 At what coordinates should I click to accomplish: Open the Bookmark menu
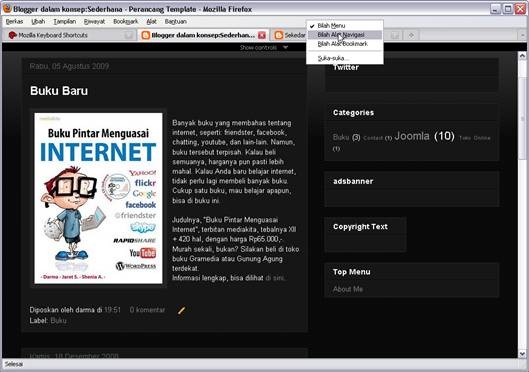126,22
